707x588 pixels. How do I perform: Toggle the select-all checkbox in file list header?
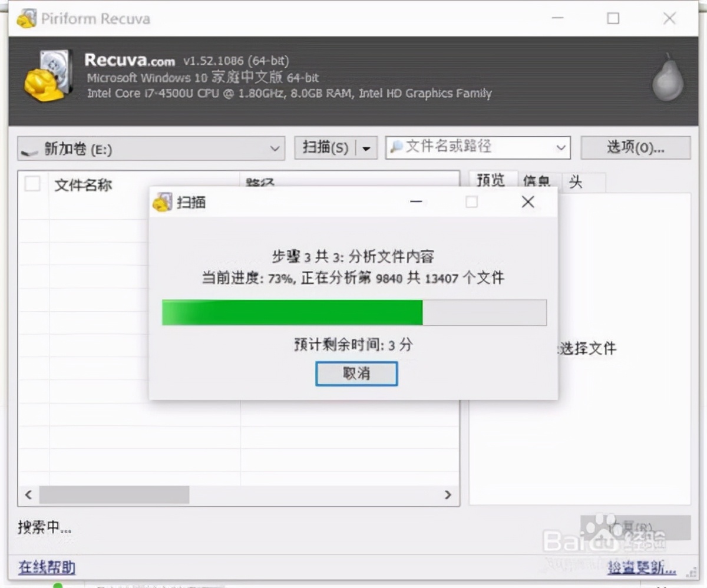tap(32, 184)
